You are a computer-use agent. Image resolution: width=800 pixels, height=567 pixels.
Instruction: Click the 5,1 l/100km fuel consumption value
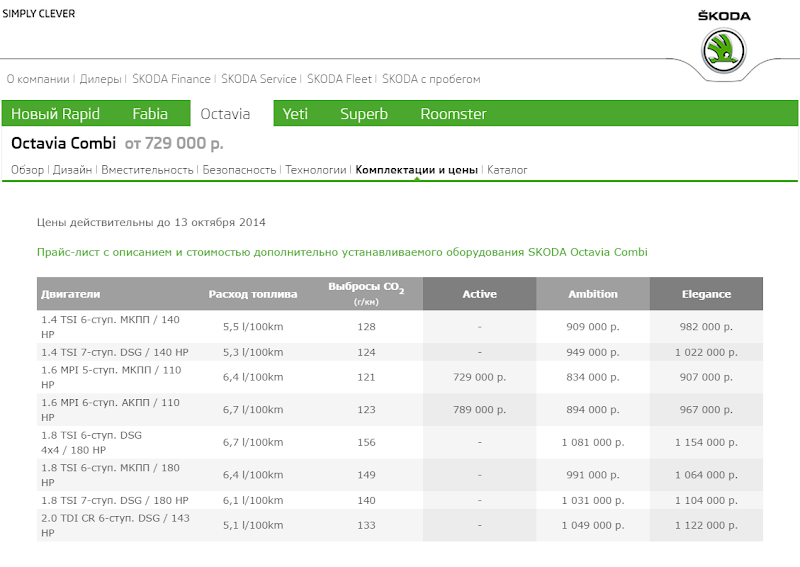(x=253, y=525)
